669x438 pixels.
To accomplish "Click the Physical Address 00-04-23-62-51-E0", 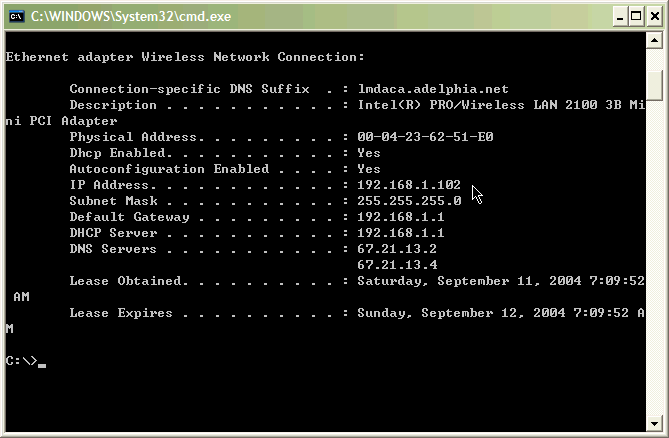I will tap(425, 136).
